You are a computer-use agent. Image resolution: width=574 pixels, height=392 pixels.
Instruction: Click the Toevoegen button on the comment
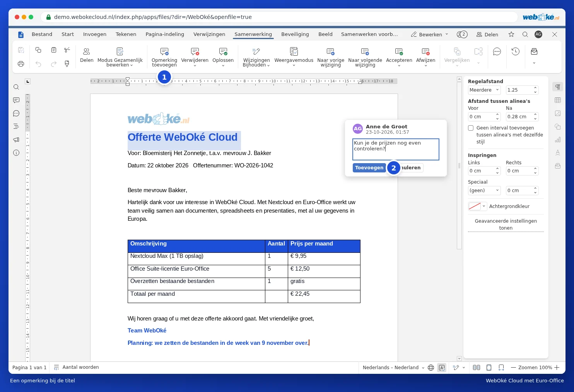click(369, 168)
